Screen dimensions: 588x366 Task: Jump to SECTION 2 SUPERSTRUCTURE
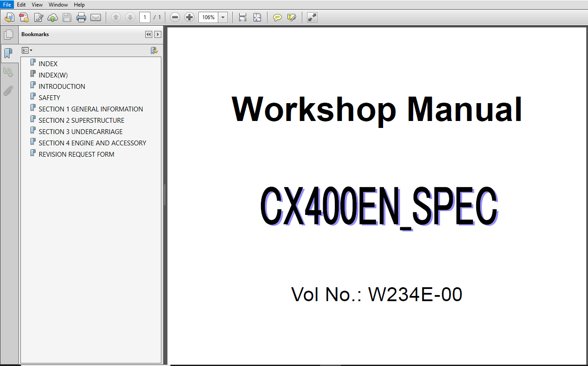(81, 120)
